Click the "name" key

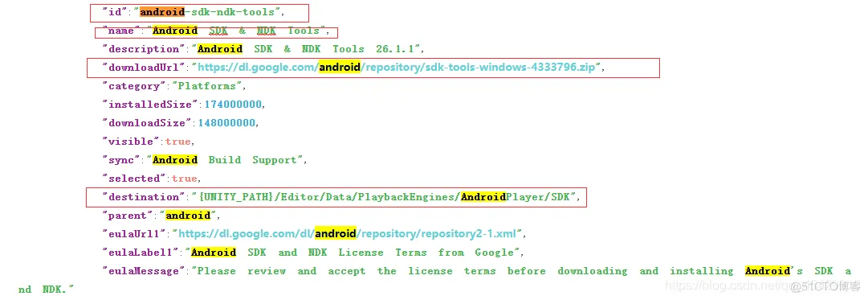click(x=121, y=31)
